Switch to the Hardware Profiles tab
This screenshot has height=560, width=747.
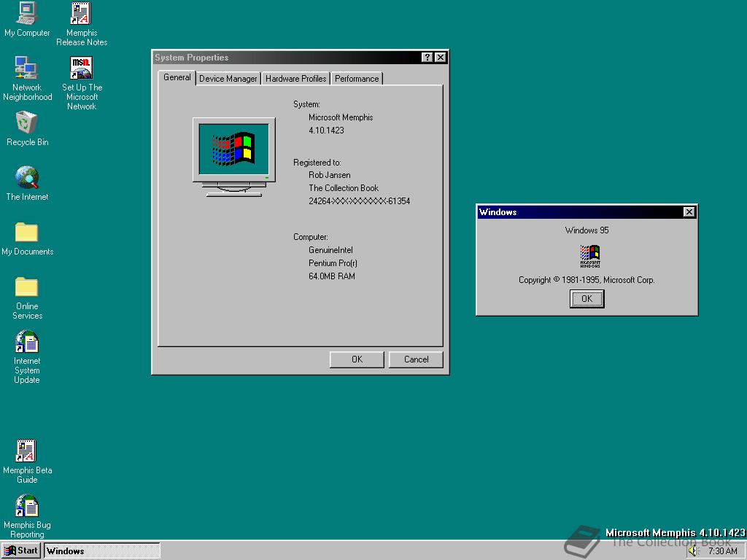(x=295, y=79)
